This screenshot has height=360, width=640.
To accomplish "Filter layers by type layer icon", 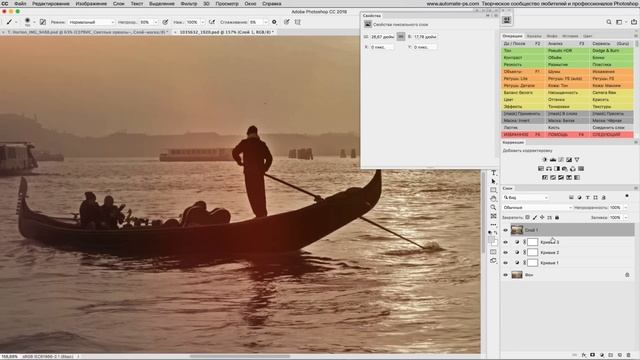I will pos(588,198).
